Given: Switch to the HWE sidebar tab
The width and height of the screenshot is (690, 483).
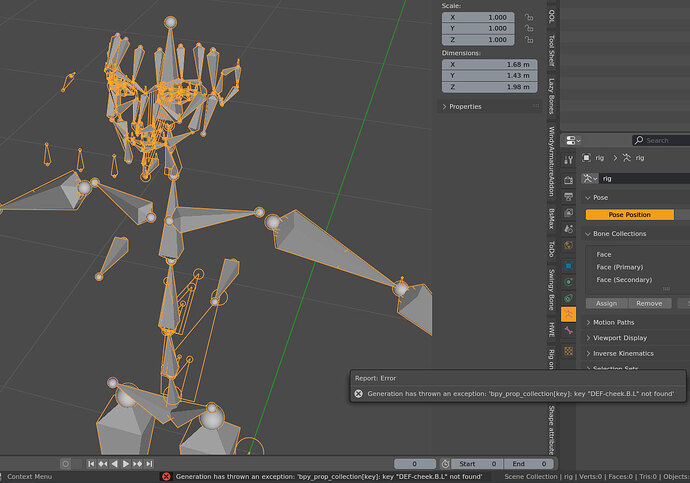Looking at the screenshot, I should tap(551, 329).
